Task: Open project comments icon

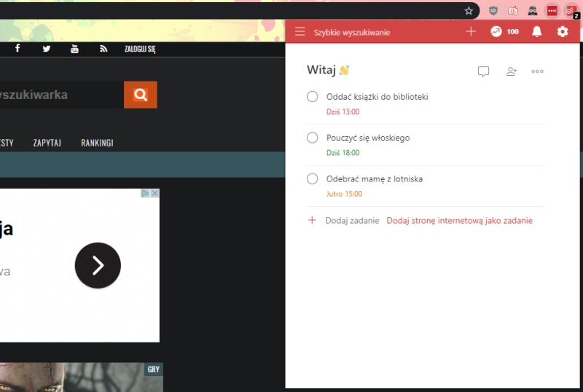Action: tap(483, 71)
